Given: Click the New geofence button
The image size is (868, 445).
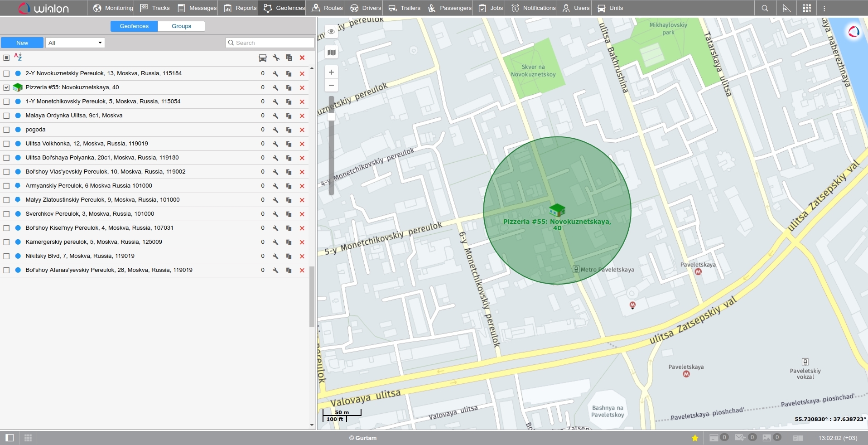Looking at the screenshot, I should (22, 43).
